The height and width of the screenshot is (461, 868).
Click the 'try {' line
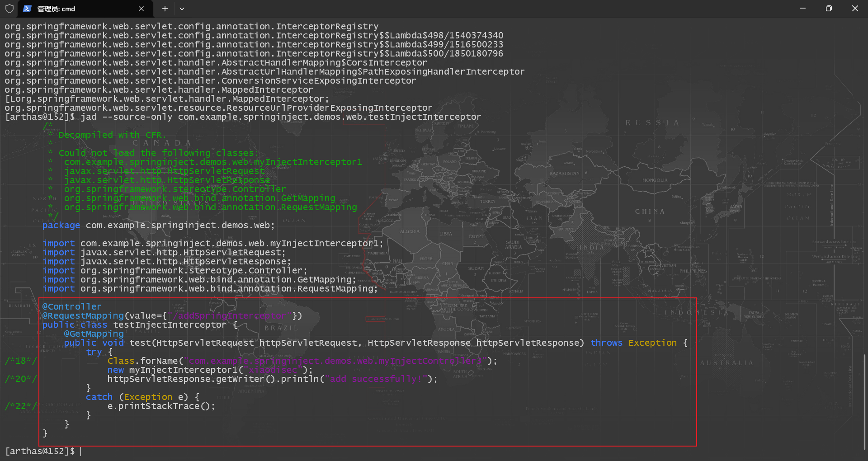(99, 352)
